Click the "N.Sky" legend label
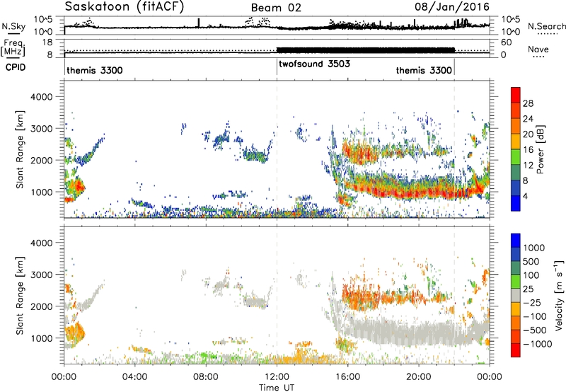566x392 pixels. point(13,26)
